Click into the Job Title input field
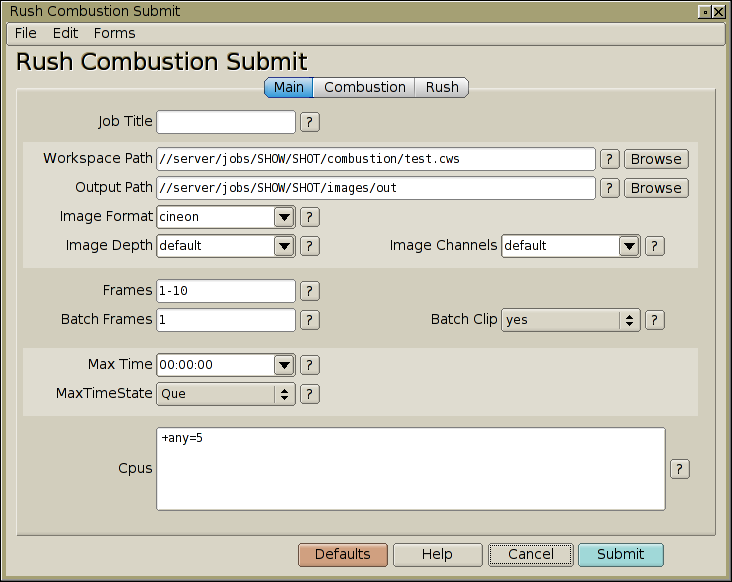 (226, 122)
